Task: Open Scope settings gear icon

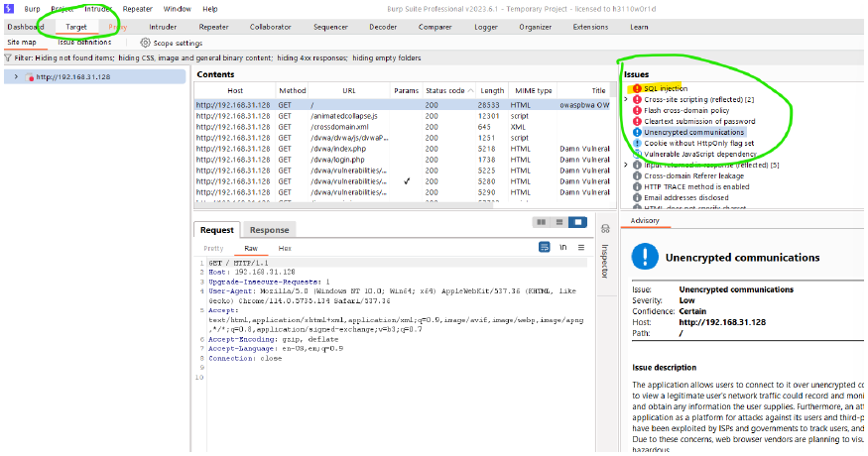Action: pyautogui.click(x=145, y=43)
